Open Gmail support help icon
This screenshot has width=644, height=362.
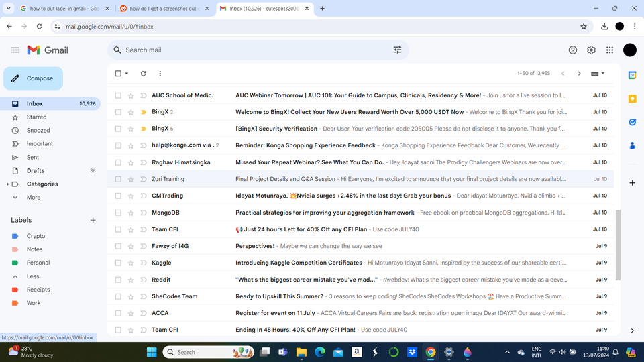click(x=572, y=50)
